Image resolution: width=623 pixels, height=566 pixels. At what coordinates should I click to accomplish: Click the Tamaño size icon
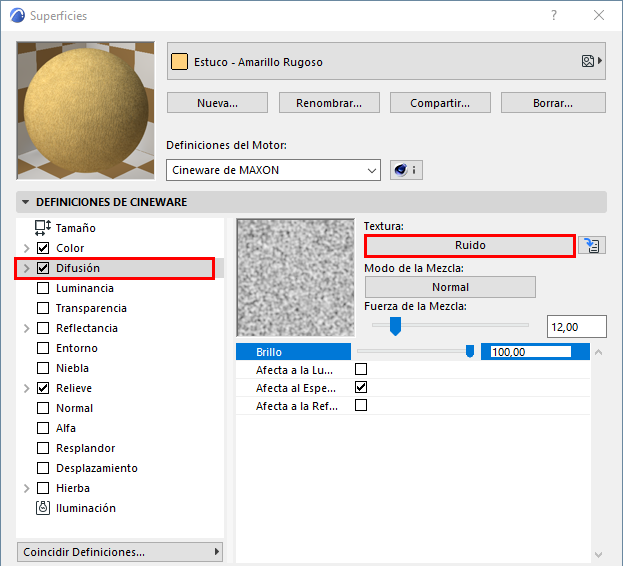tap(43, 228)
